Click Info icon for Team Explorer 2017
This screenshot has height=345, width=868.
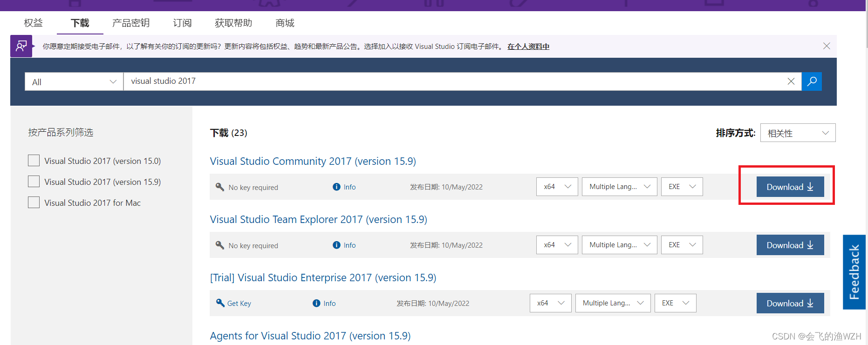(336, 245)
